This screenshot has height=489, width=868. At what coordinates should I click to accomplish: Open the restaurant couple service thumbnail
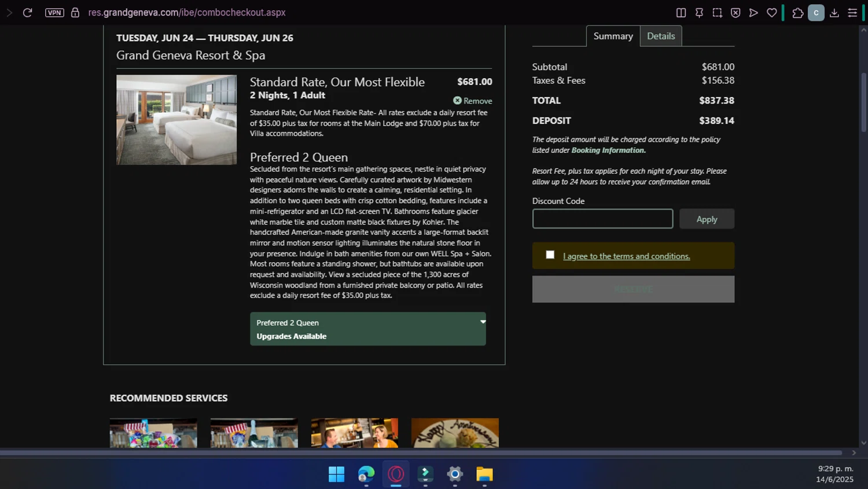coord(354,433)
